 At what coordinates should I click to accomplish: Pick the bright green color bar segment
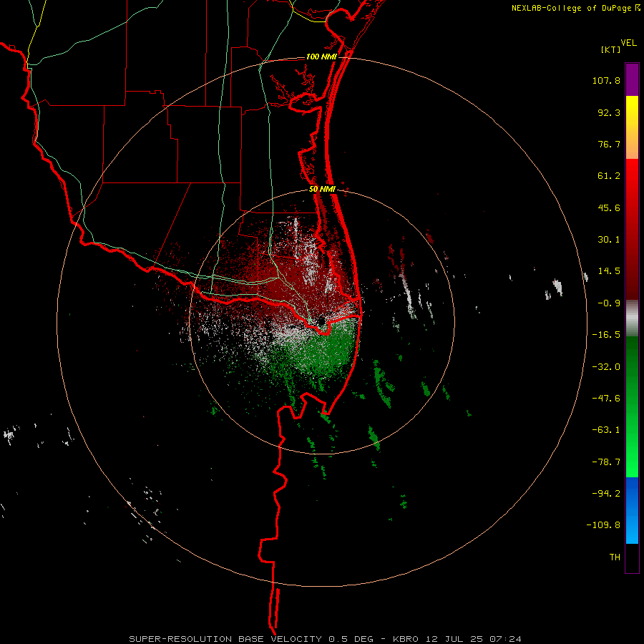pyautogui.click(x=632, y=406)
